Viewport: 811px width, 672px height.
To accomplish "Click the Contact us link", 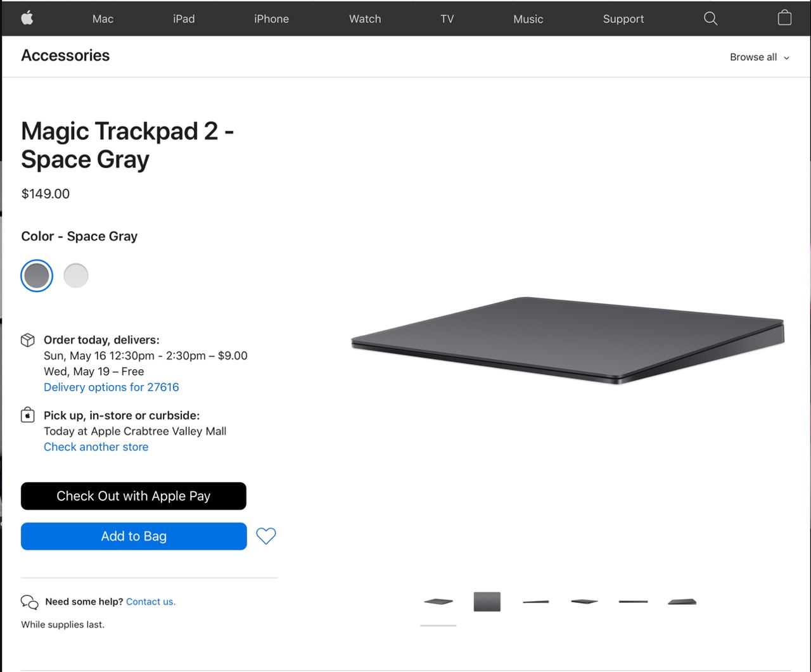I will tap(151, 602).
